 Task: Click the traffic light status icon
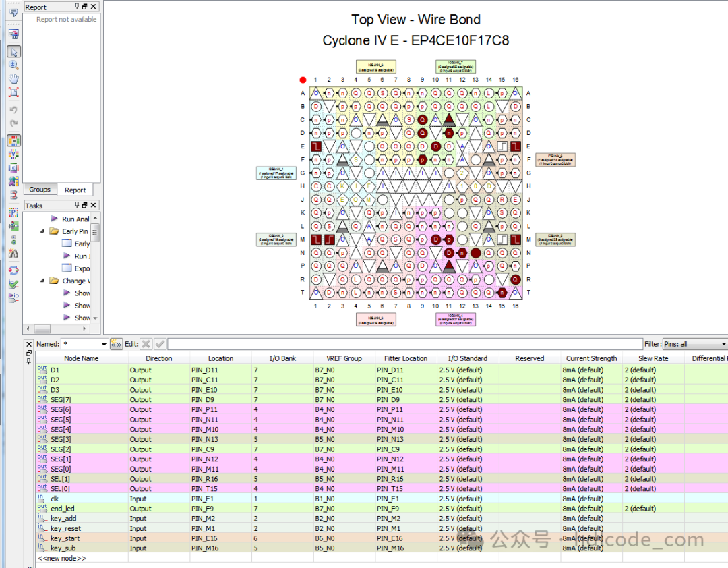point(14,240)
